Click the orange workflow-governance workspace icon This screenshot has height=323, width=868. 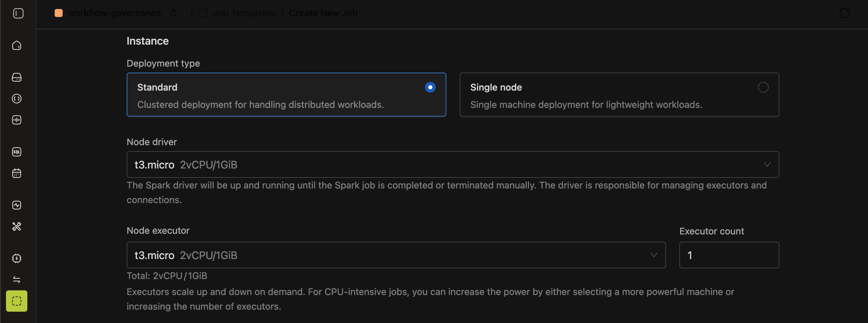(59, 13)
